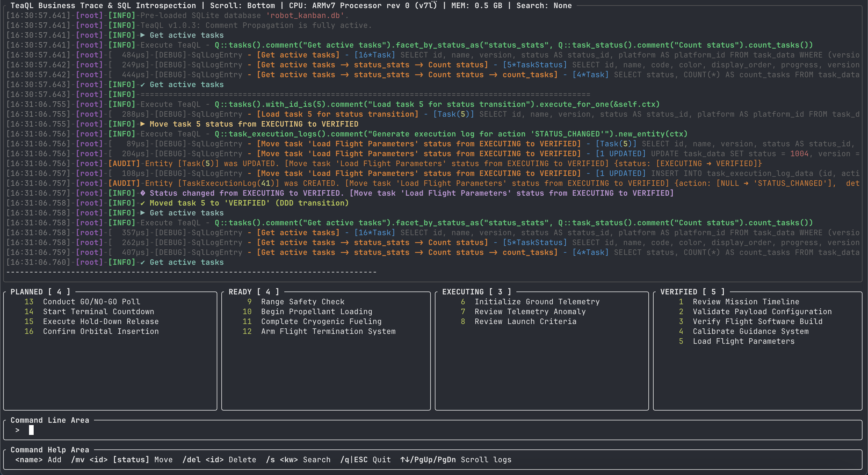Select task 10 Begin Propellant Loading

pos(307,312)
